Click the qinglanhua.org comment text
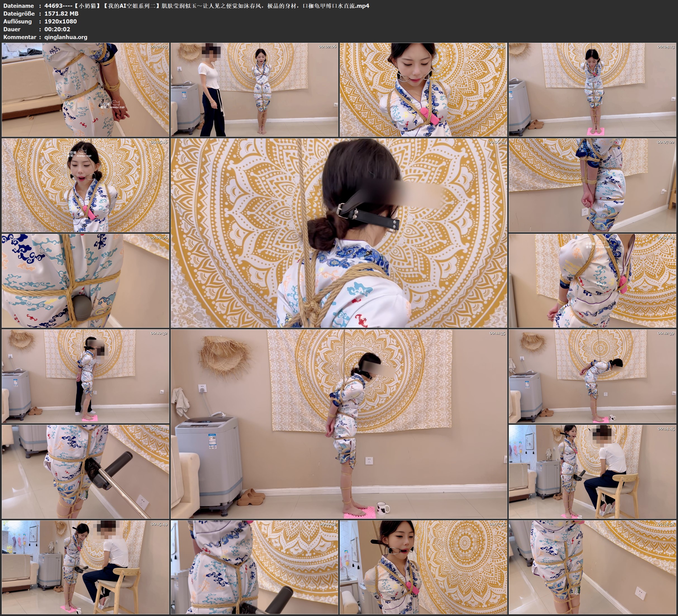This screenshot has height=616, width=678. point(66,37)
